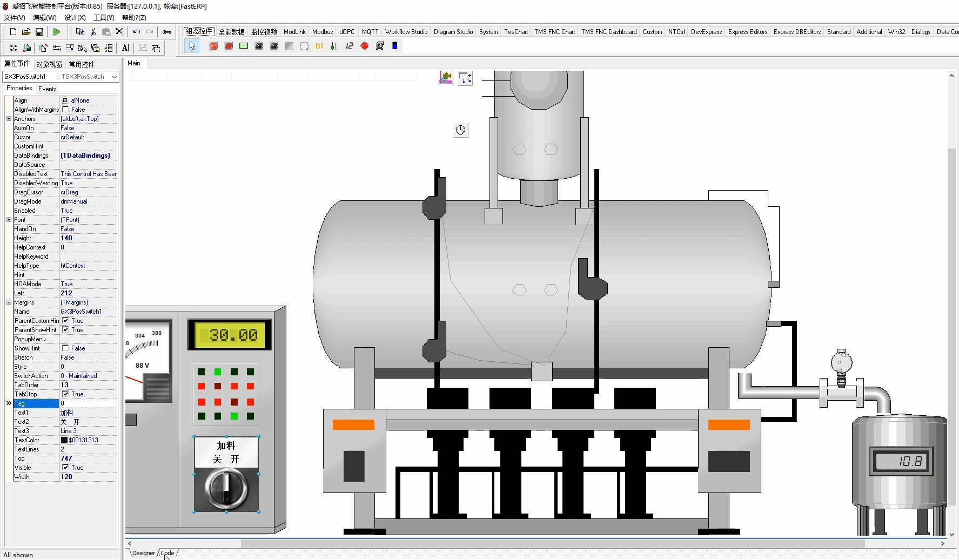
Task: Pick the blue bar tank component
Action: click(395, 46)
